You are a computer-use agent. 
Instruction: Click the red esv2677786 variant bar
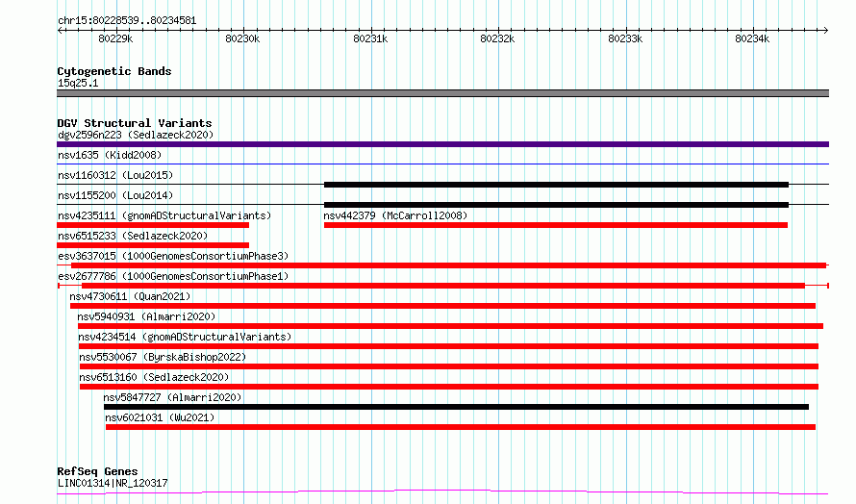443,286
